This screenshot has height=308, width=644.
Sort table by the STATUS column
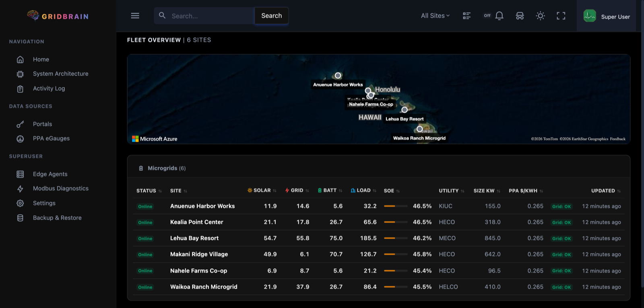tap(149, 191)
